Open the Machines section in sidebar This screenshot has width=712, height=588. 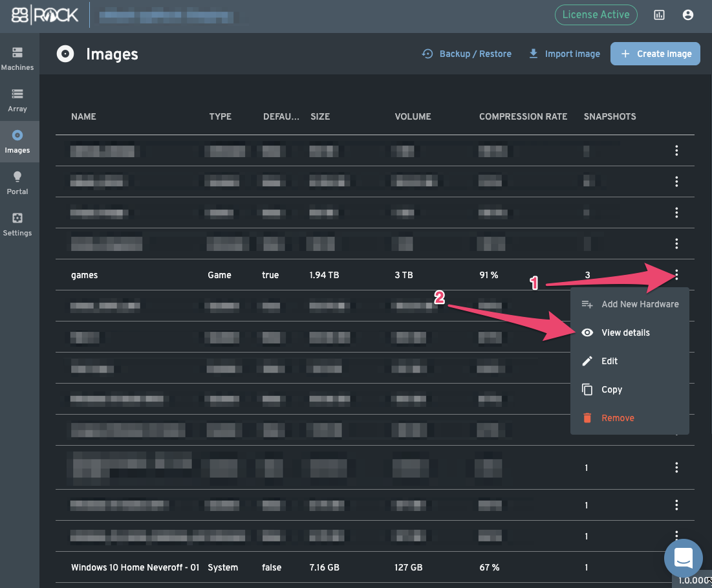click(x=17, y=59)
